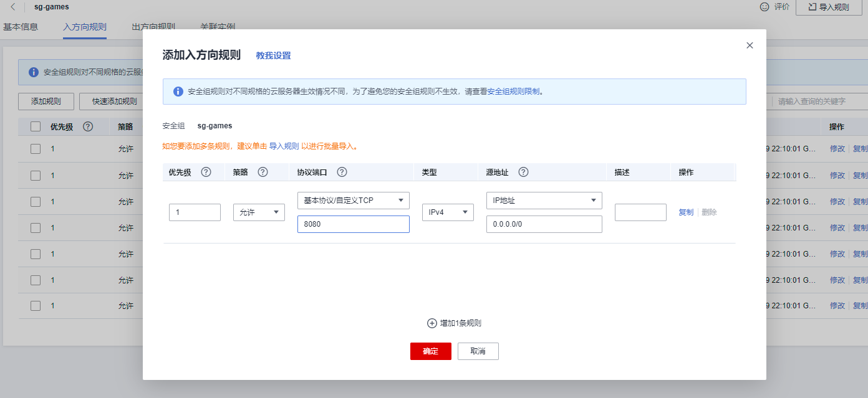Switch to the 出方向规则 tab
Image resolution: width=868 pixels, height=398 pixels.
[x=153, y=27]
